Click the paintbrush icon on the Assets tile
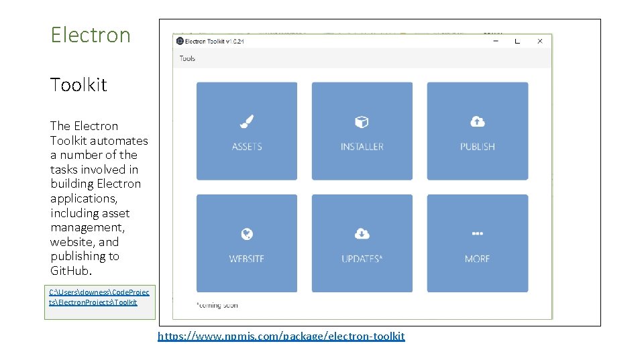The height and width of the screenshot is (362, 644). click(247, 121)
